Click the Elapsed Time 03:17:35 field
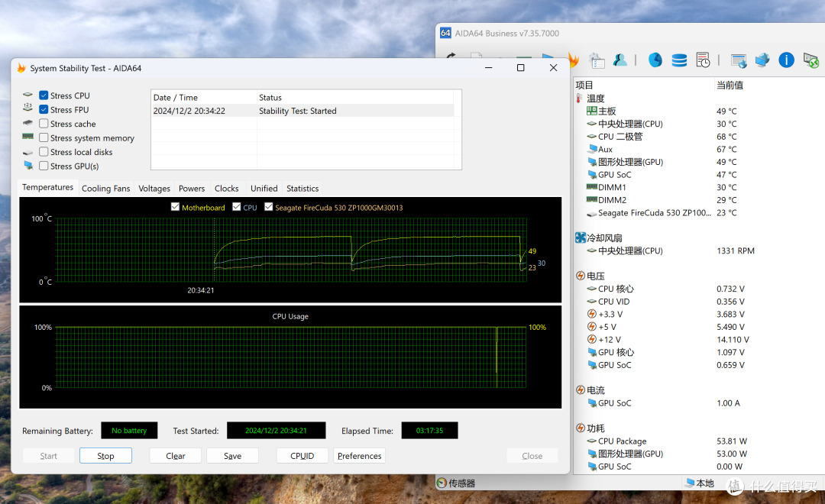This screenshot has width=825, height=504. 429,431
